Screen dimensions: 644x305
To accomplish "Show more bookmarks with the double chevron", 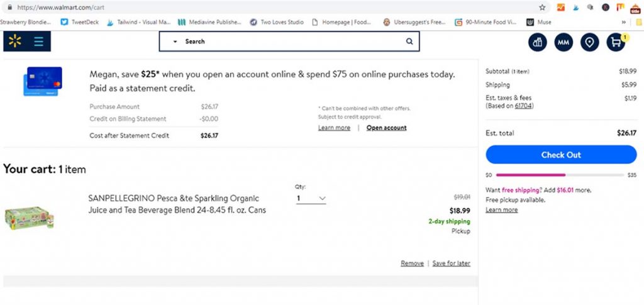I will (624, 22).
